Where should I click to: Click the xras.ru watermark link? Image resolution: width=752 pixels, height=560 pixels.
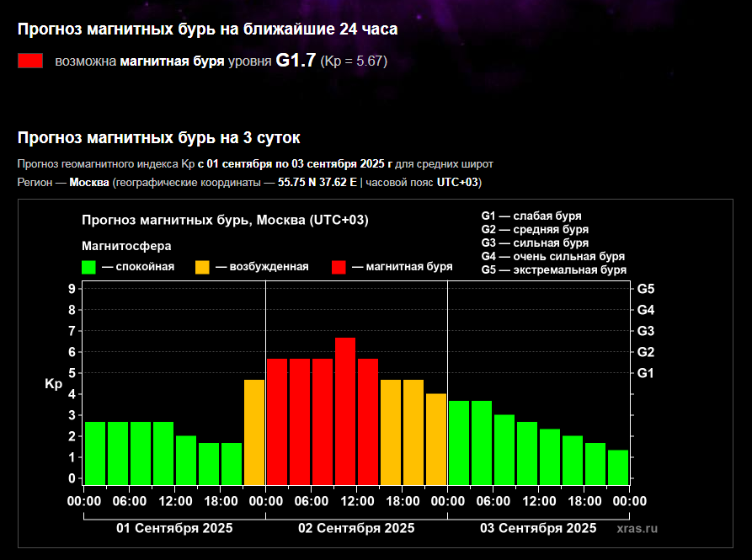[637, 529]
